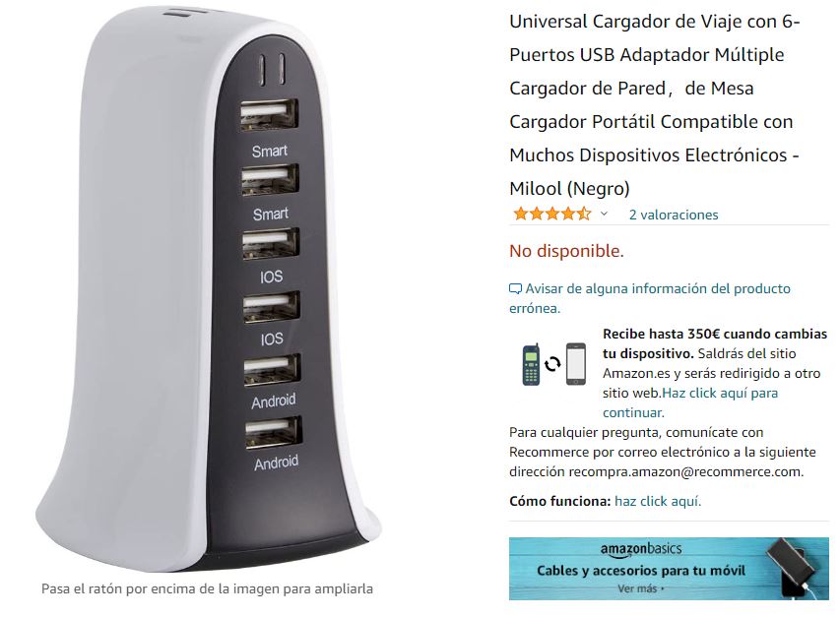The height and width of the screenshot is (617, 840).
Task: Click the smartphone icon in trade-in section
Action: coord(576,364)
